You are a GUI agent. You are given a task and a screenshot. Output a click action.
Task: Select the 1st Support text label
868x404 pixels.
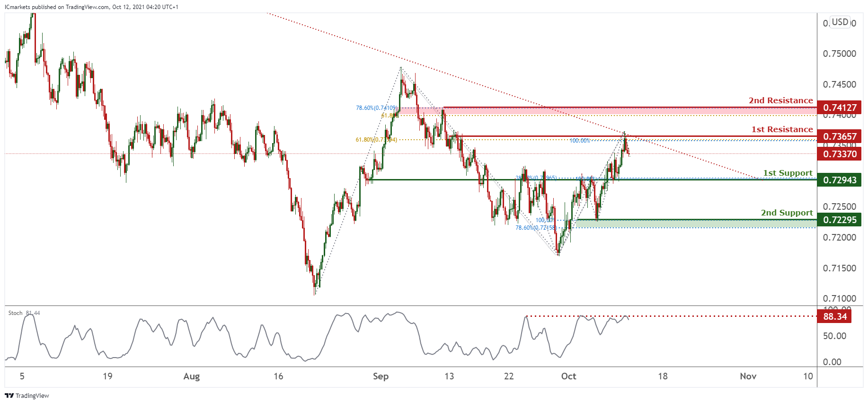coord(788,173)
